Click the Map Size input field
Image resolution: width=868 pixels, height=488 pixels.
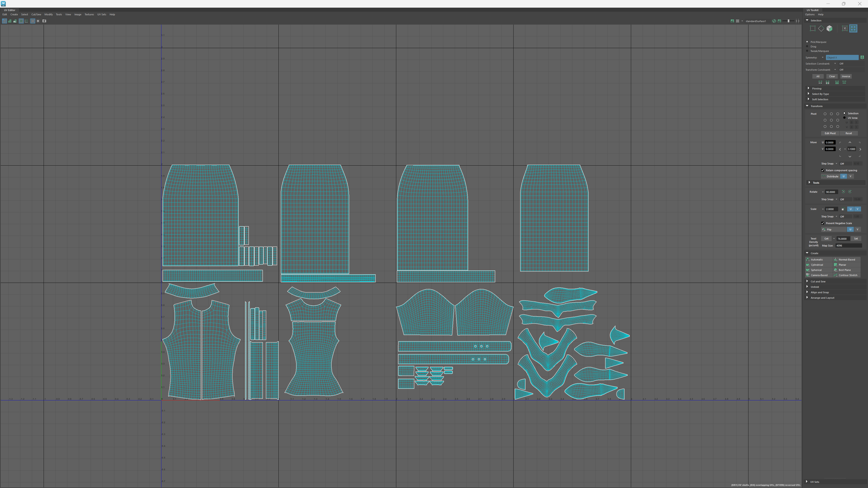pos(849,245)
